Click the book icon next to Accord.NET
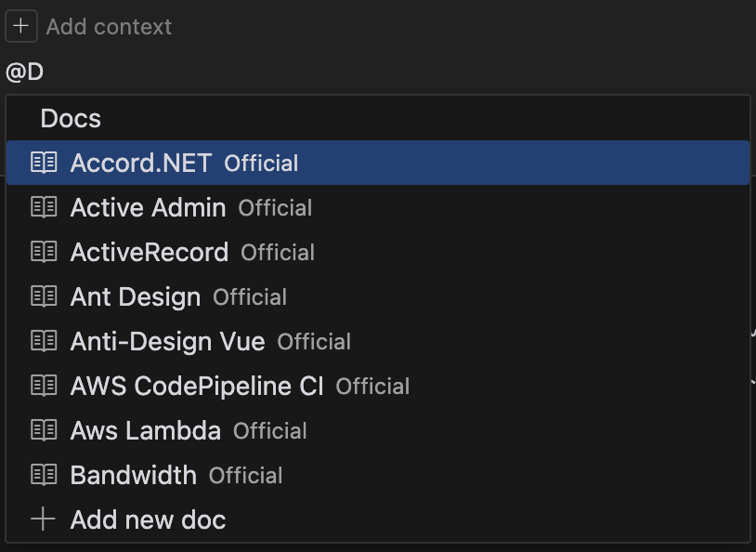This screenshot has width=756, height=552. tap(44, 163)
